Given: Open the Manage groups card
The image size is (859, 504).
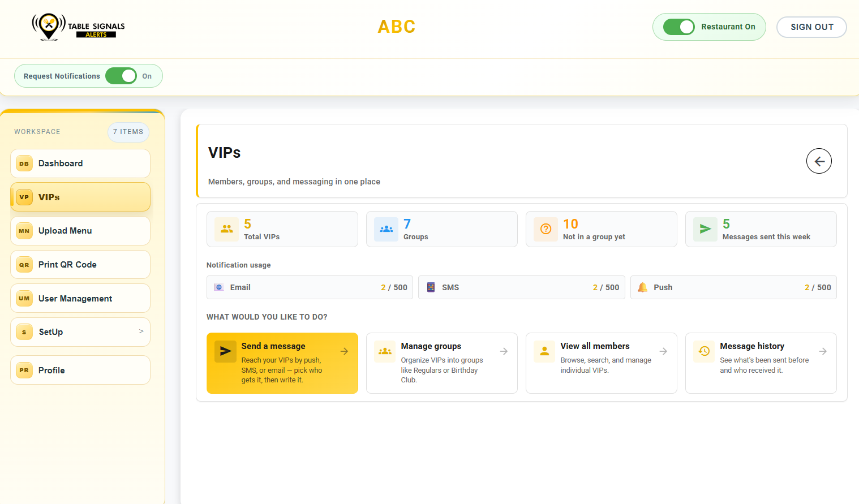Looking at the screenshot, I should pyautogui.click(x=442, y=363).
